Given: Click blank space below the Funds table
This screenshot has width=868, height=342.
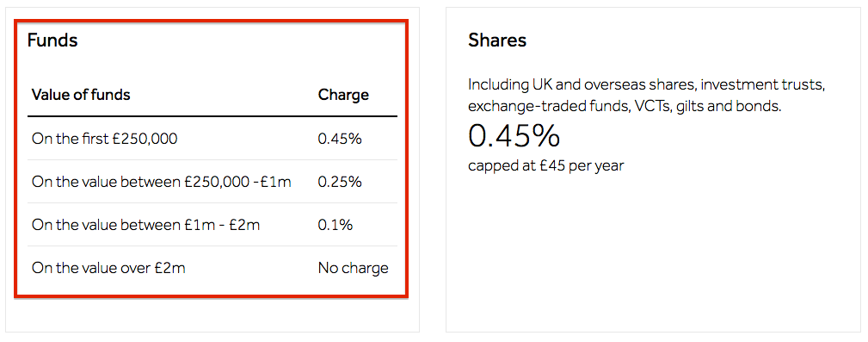Looking at the screenshot, I should pos(212,315).
